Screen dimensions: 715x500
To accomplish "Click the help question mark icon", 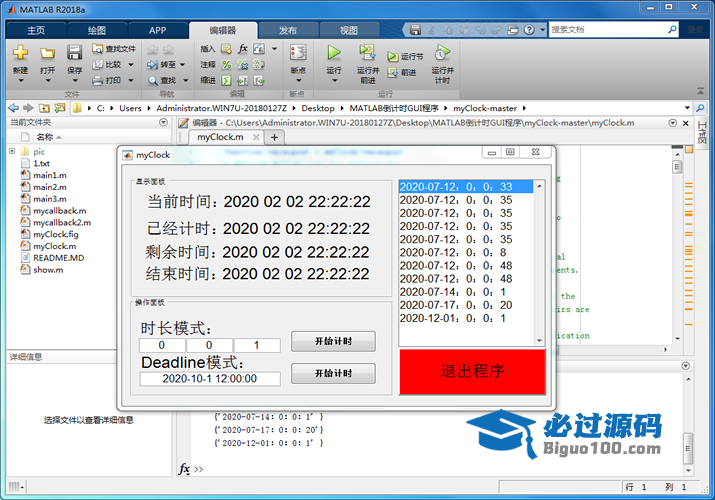I will (x=529, y=30).
